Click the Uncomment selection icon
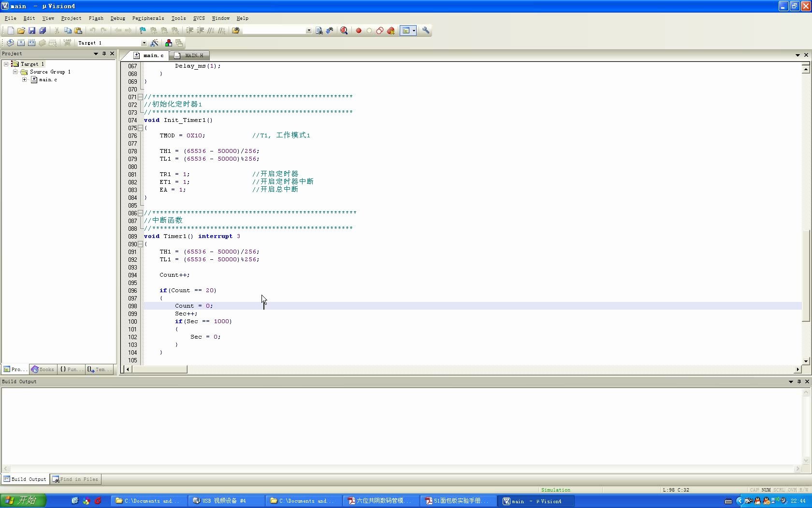Screen dimensions: 812x508 (x=222, y=30)
